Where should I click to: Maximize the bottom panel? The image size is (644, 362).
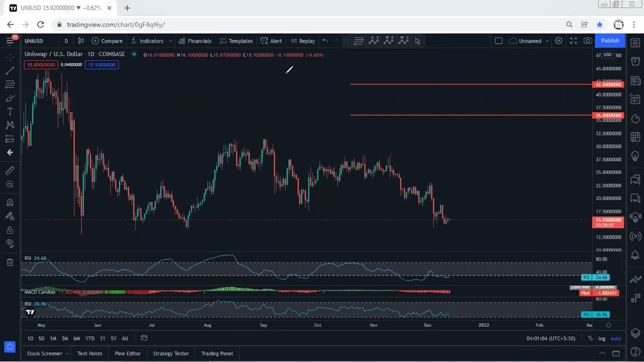click(x=616, y=353)
